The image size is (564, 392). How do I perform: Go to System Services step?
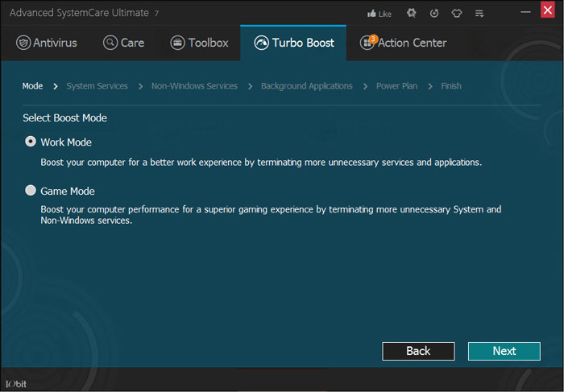click(97, 86)
